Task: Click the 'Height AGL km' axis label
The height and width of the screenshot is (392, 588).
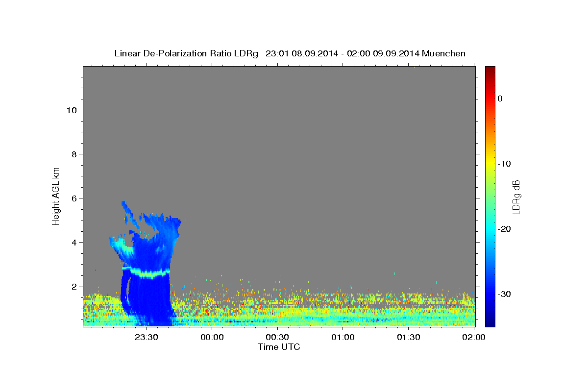Action: click(56, 196)
